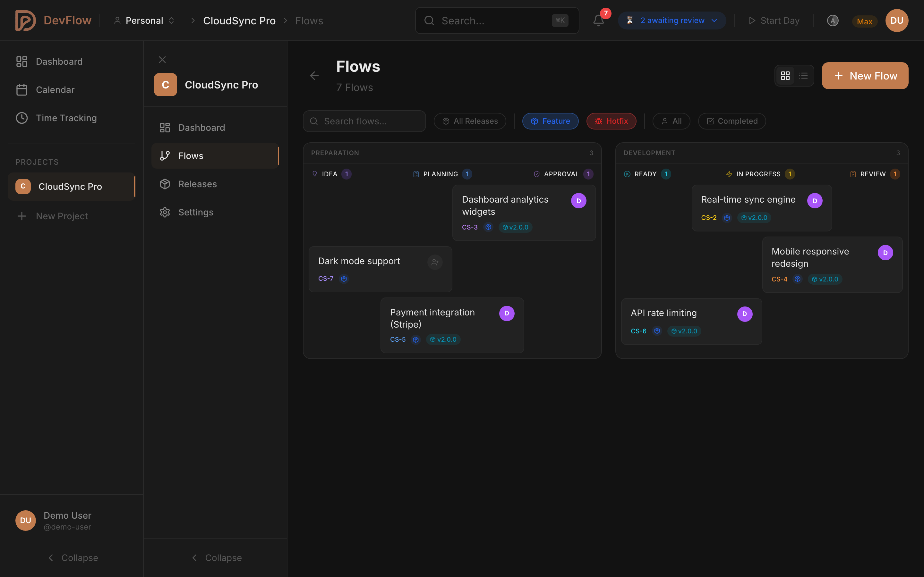Toggle the Completed filter
This screenshot has width=924, height=577.
(731, 121)
